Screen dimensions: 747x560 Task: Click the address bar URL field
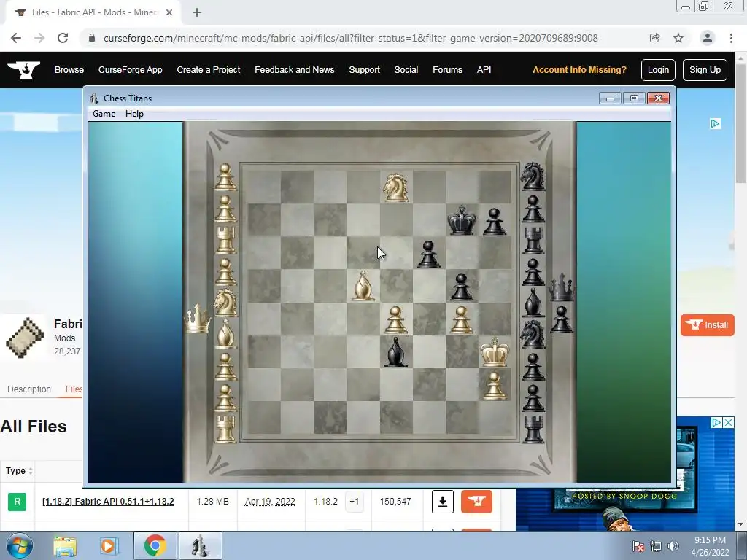pos(350,38)
